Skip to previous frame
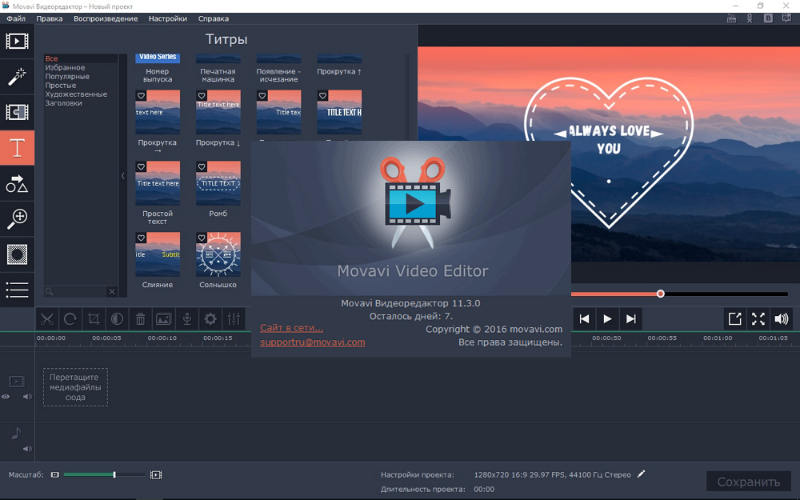800x500 pixels. point(584,319)
